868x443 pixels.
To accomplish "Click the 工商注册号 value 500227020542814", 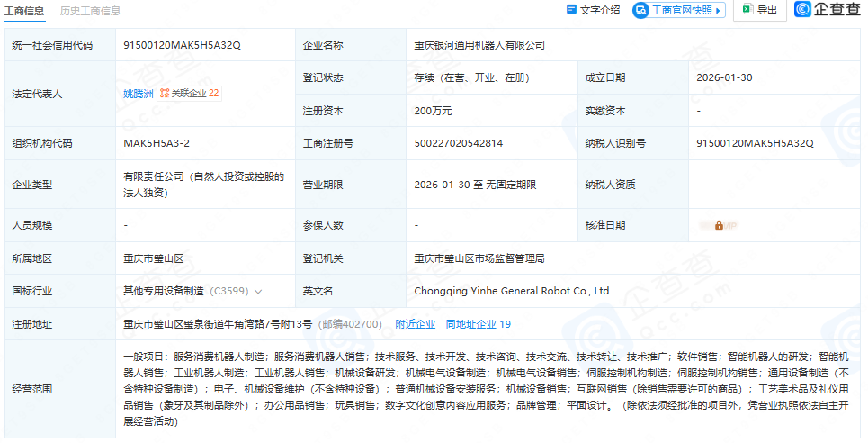I will click(458, 143).
